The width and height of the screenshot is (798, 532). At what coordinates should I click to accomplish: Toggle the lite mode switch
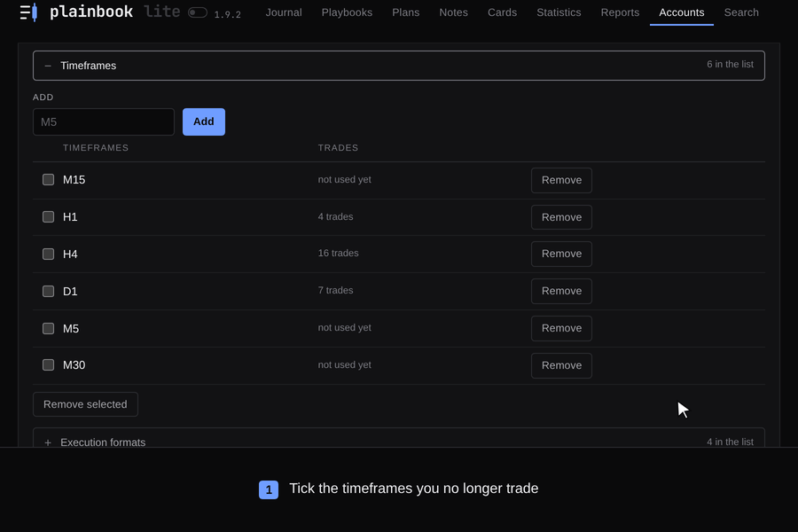click(x=198, y=12)
